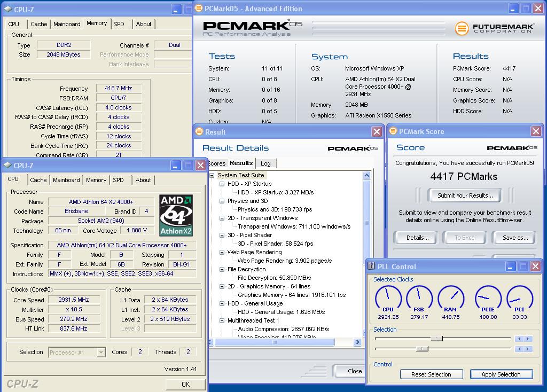Screen dimensions: 547x392
Task: Click OK button in CPU-Z
Action: coord(185,384)
